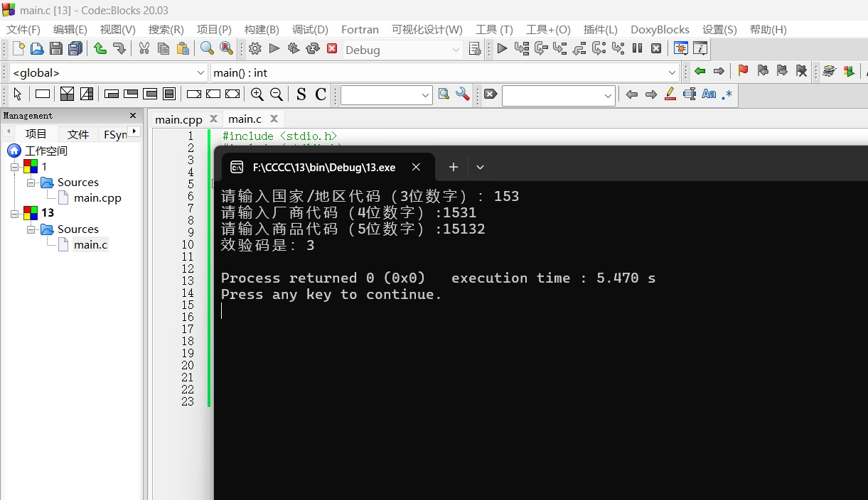Switch to the 项目 management tab
This screenshot has height=500, width=868.
[x=36, y=134]
